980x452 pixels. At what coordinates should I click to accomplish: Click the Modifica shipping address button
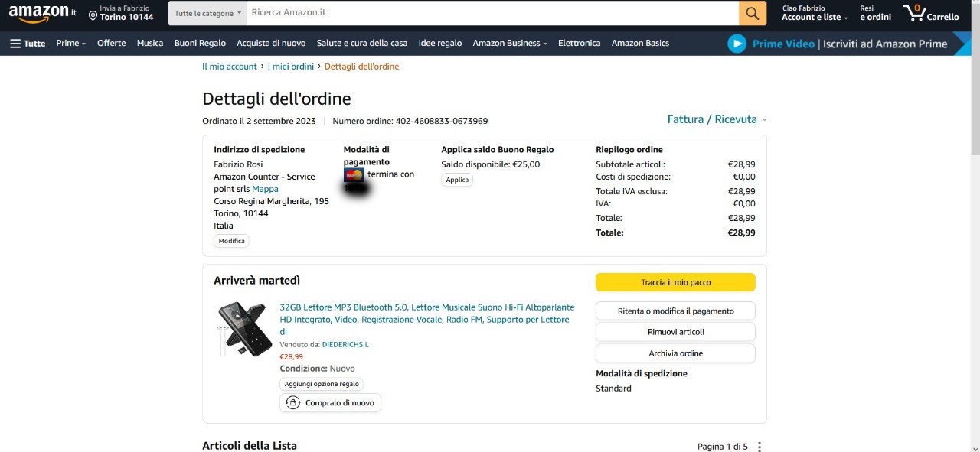tap(231, 241)
